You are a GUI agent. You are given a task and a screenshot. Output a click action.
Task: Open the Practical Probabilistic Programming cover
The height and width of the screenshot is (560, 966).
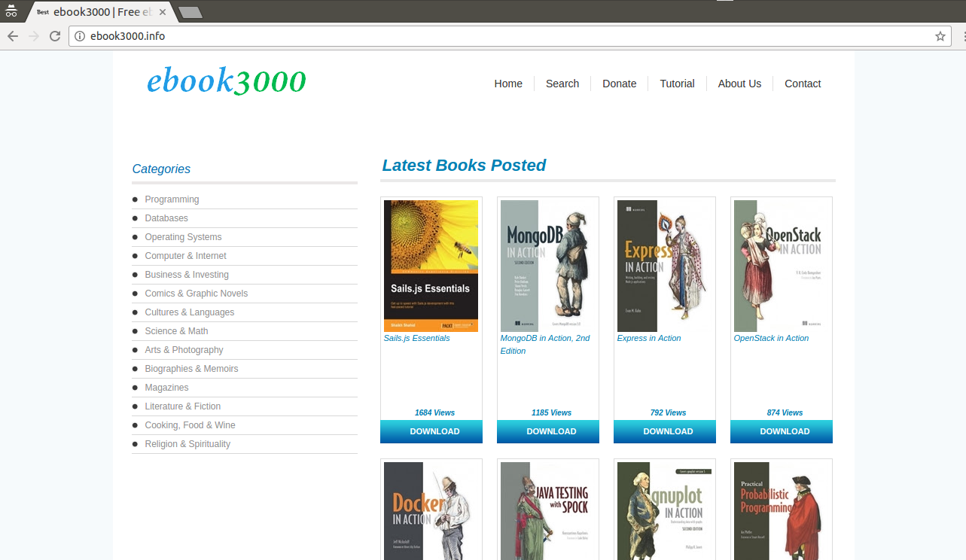click(x=781, y=511)
